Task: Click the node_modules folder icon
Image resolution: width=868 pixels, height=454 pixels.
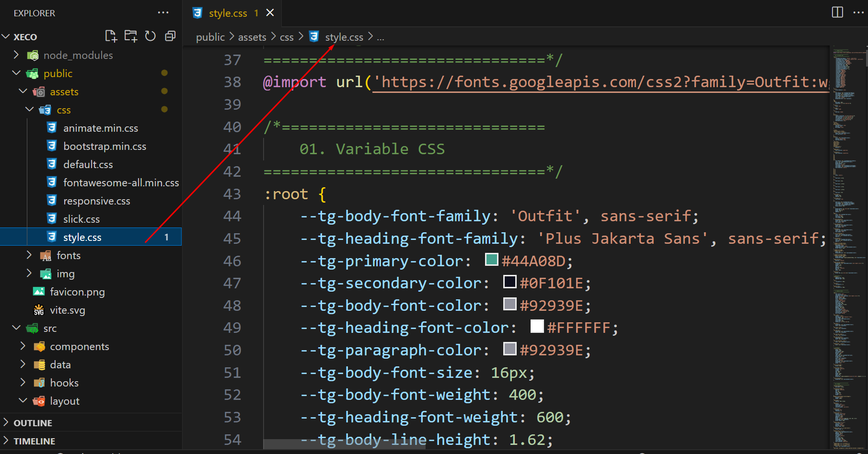Action: (33, 55)
